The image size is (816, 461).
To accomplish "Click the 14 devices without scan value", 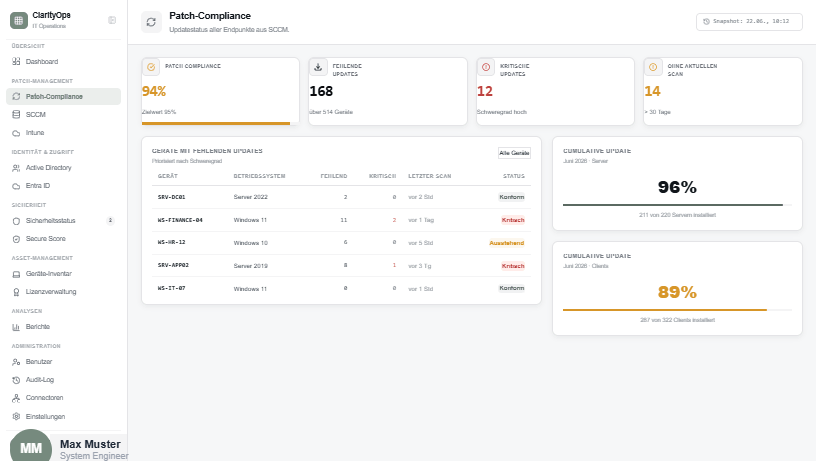I will click(x=652, y=92).
